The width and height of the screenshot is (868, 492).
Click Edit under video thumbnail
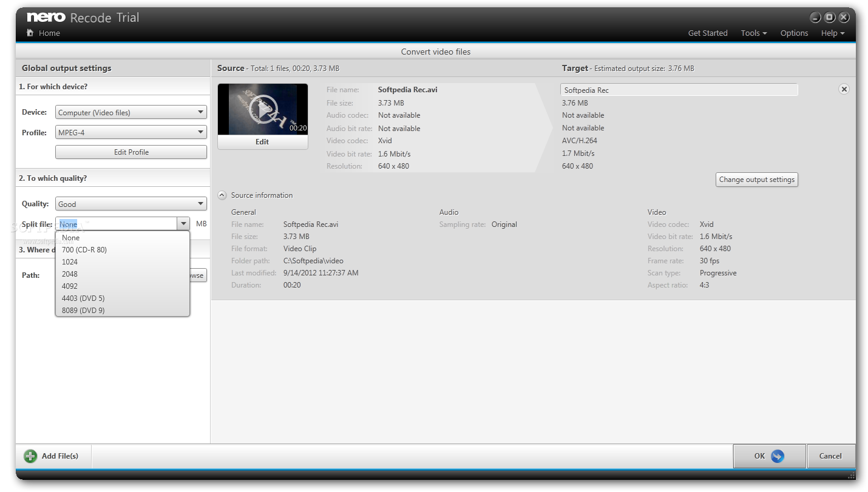(x=262, y=142)
